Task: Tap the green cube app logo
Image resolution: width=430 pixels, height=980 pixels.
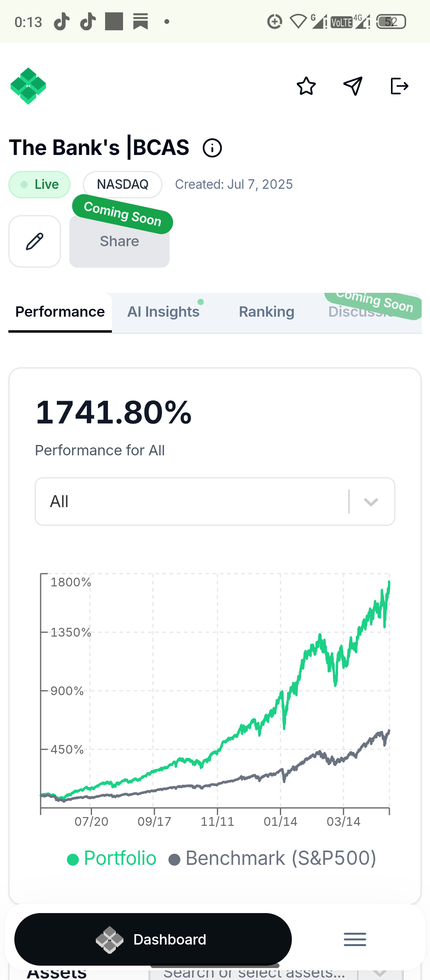Action: pyautogui.click(x=28, y=86)
